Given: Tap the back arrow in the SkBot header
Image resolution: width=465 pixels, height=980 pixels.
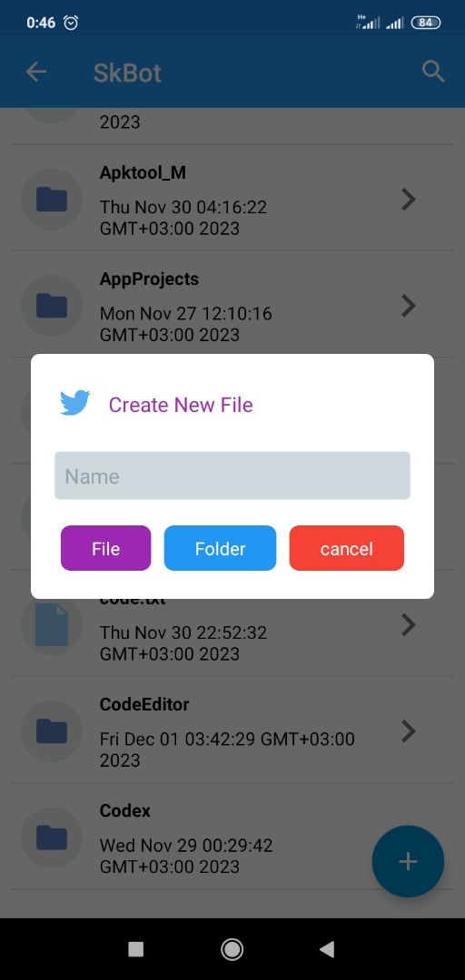Looking at the screenshot, I should click(35, 73).
